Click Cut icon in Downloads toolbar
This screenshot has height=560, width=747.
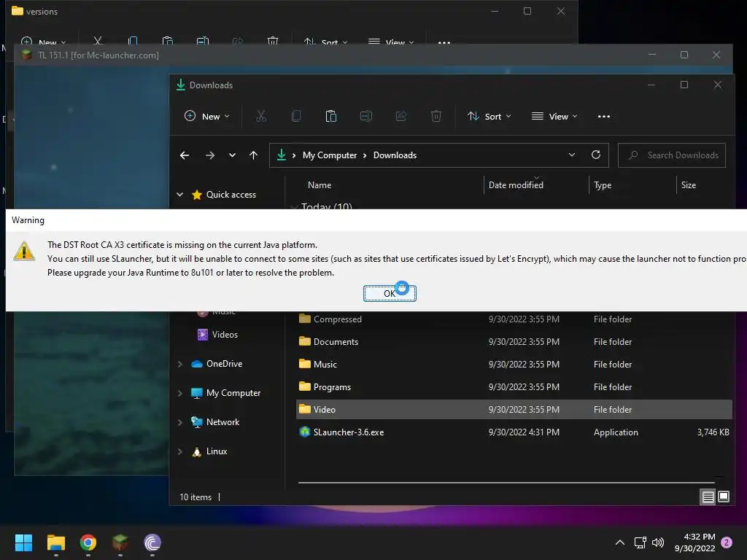[x=261, y=116]
